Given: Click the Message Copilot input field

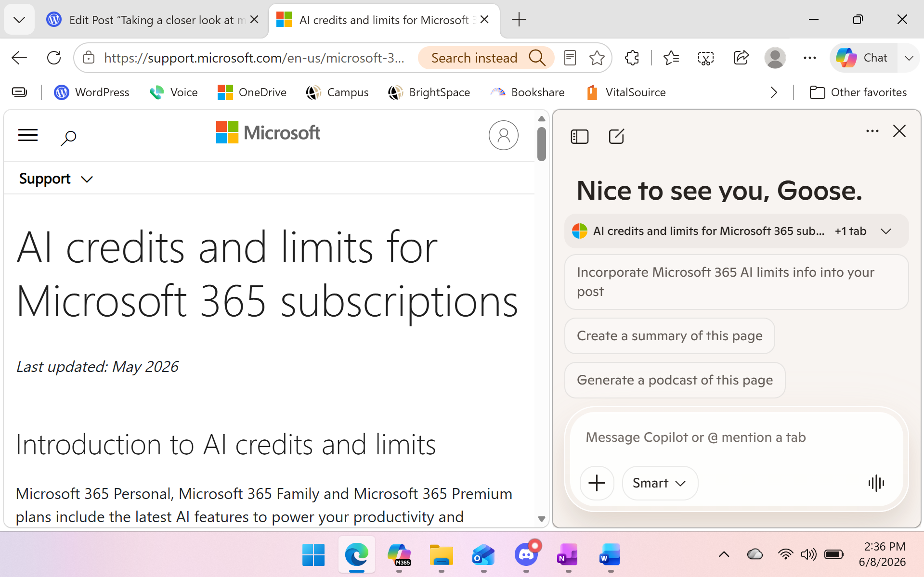Looking at the screenshot, I should click(x=736, y=437).
